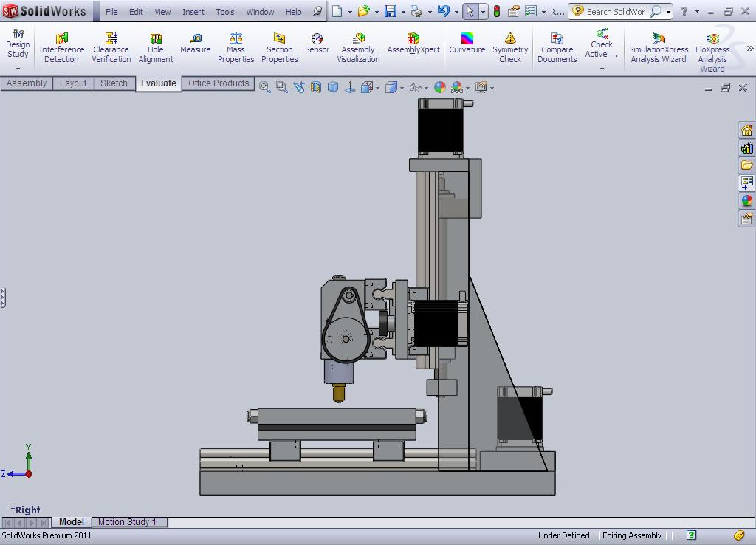Screen dimensions: 756x545
Task: Run AssemblyXpert
Action: point(413,41)
